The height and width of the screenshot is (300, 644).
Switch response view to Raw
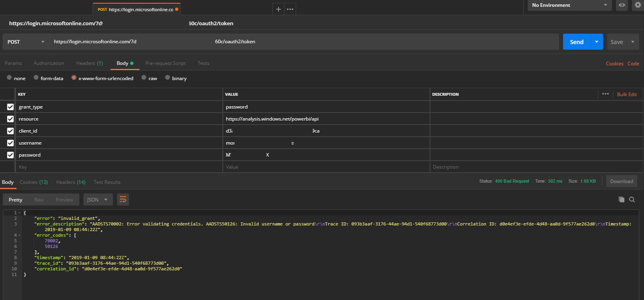[x=39, y=199]
